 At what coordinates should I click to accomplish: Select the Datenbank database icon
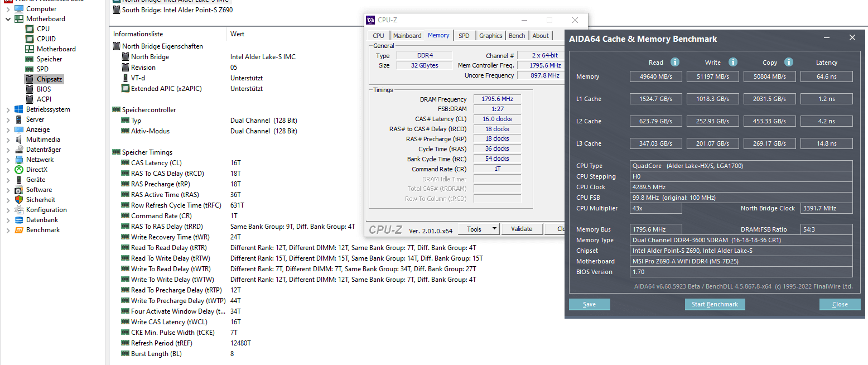[19, 220]
